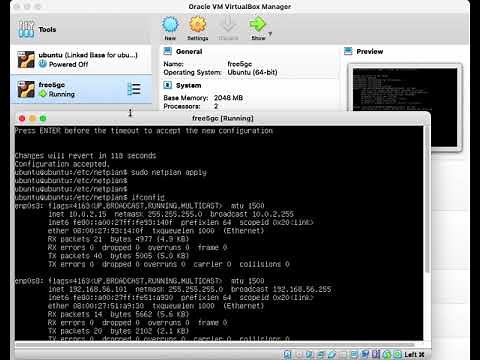
Task: Select the ubuntu (Linked Base) VM entry
Action: 81,59
